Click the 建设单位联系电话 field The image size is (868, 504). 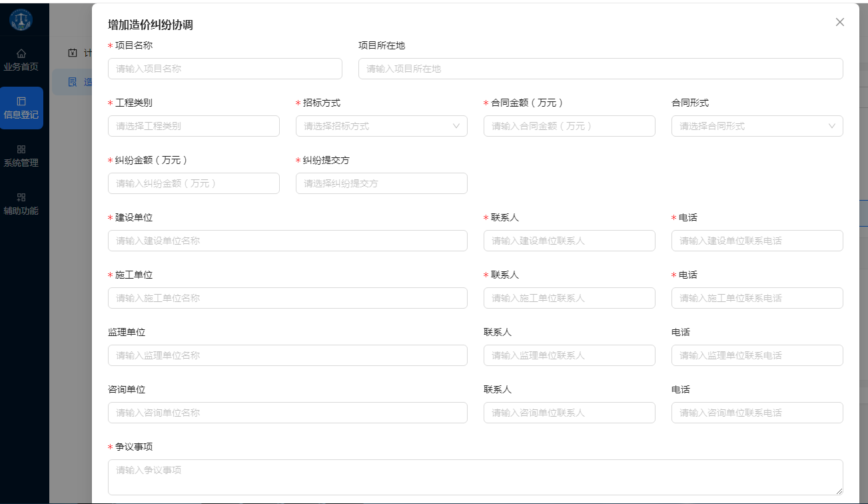pyautogui.click(x=757, y=241)
